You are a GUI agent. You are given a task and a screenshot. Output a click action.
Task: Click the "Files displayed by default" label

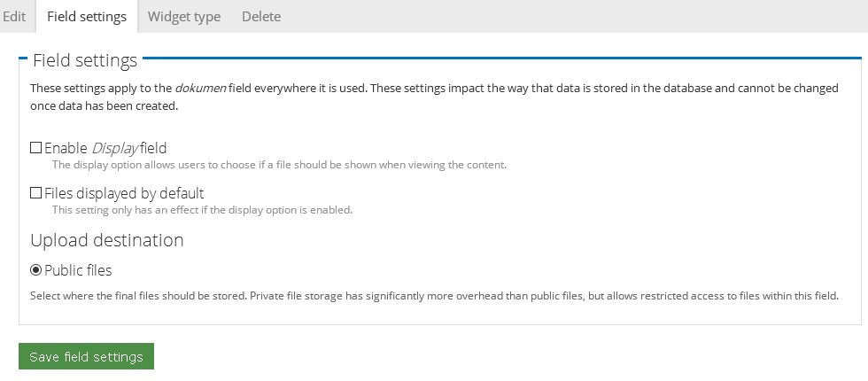click(x=124, y=193)
